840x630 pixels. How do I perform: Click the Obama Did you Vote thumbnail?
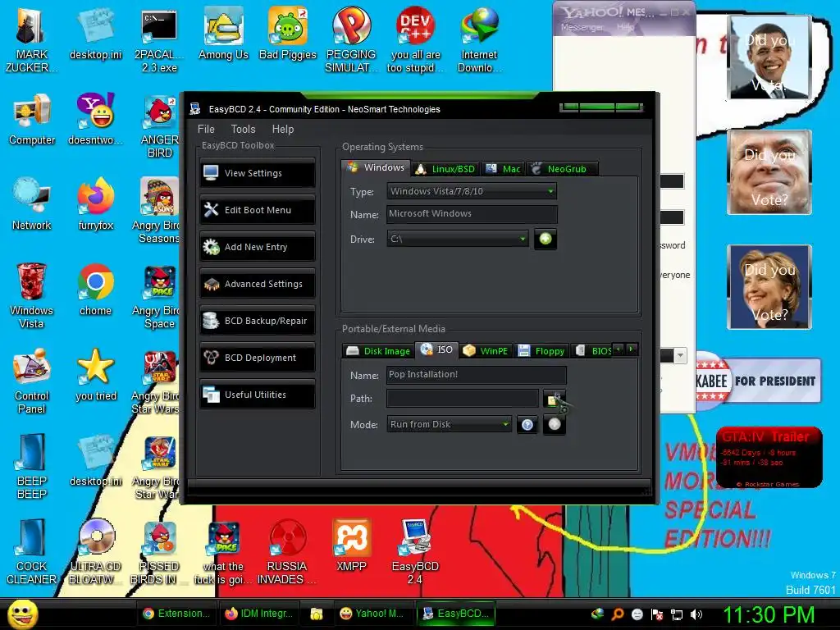[x=769, y=57]
